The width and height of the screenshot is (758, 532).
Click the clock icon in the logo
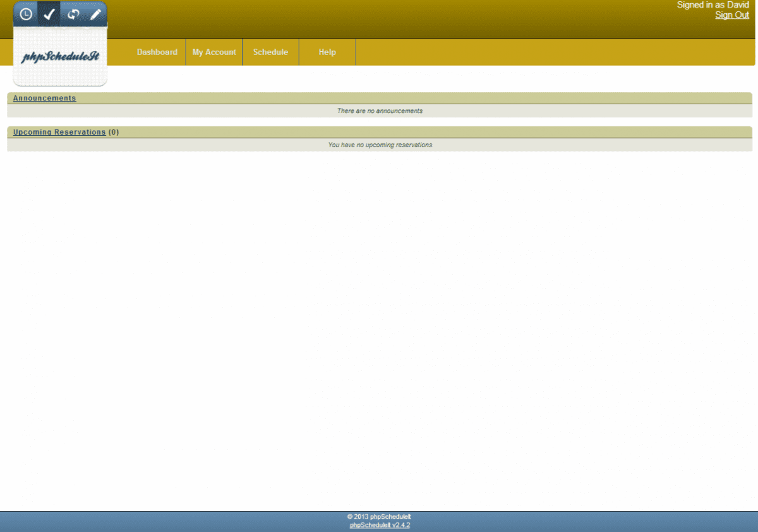click(x=26, y=15)
